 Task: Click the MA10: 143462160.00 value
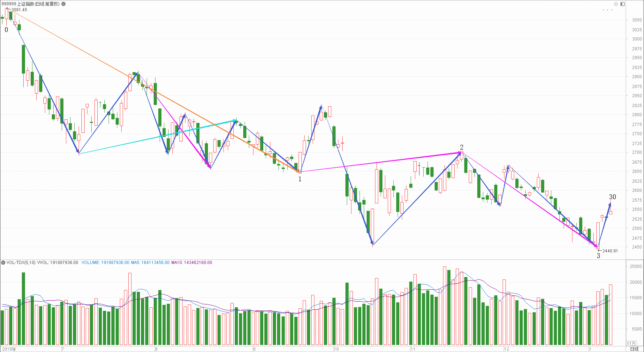(x=192, y=263)
